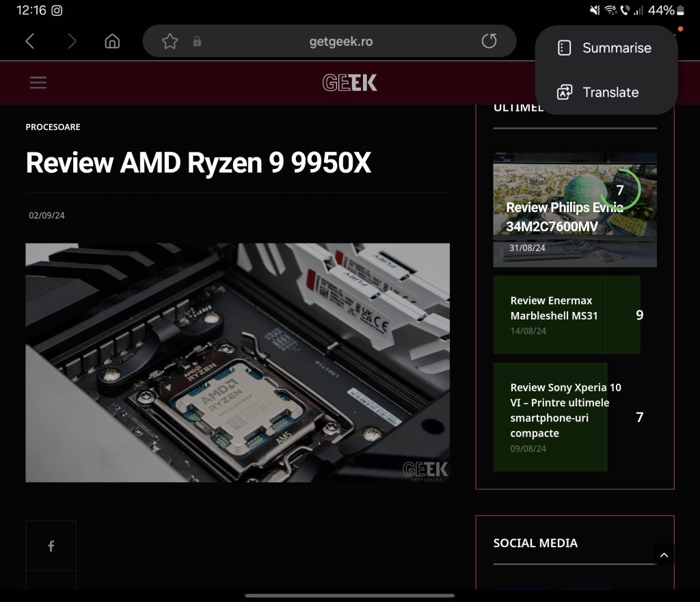Tap the scroll-to-top chevron button
Viewport: 700px width, 602px height.
[x=664, y=555]
